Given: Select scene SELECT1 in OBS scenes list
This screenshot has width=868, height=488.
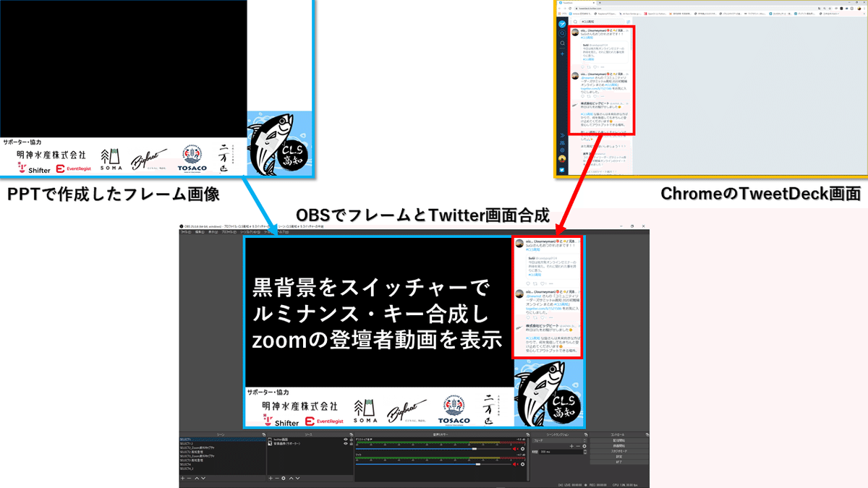Looking at the screenshot, I should coord(223,440).
